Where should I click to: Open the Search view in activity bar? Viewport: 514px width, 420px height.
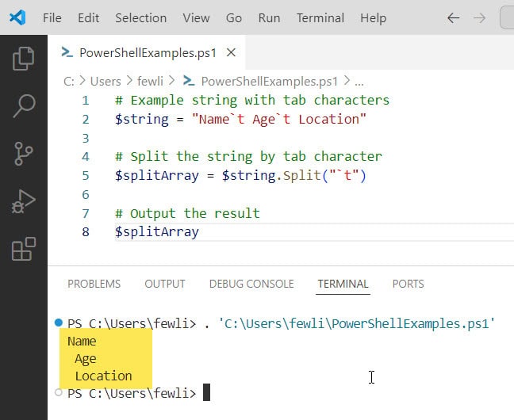pyautogui.click(x=24, y=106)
